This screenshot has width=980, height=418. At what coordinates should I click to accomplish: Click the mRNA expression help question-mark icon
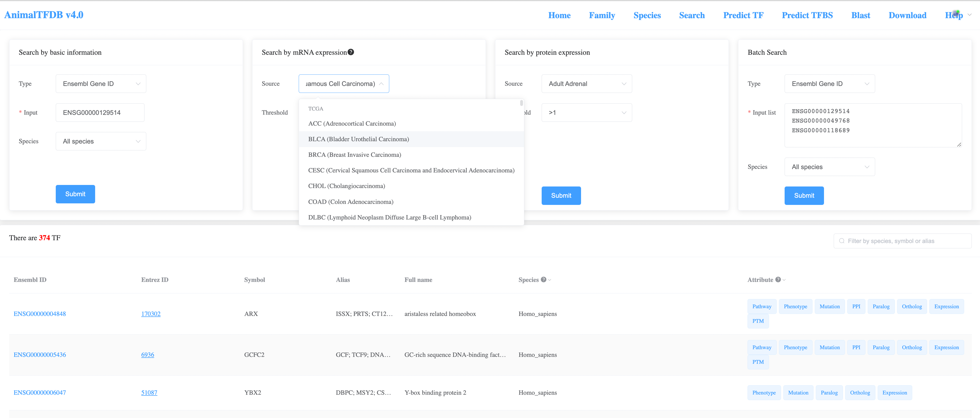click(x=351, y=52)
